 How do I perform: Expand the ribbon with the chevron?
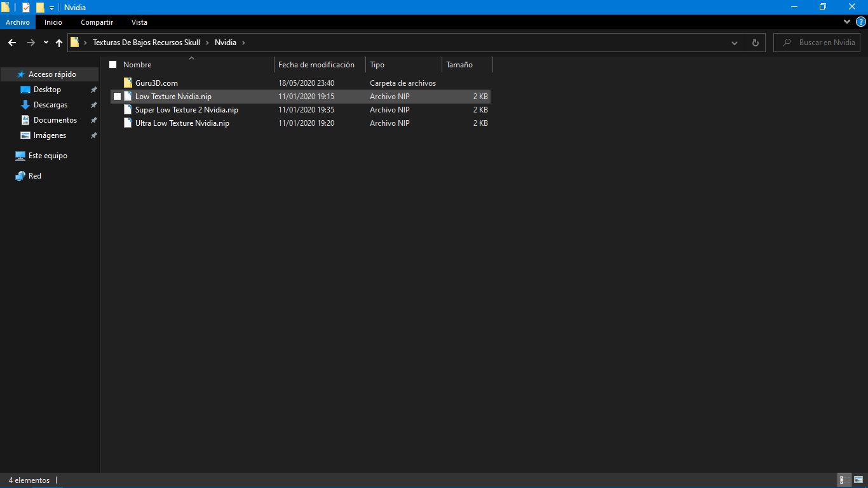coord(847,22)
